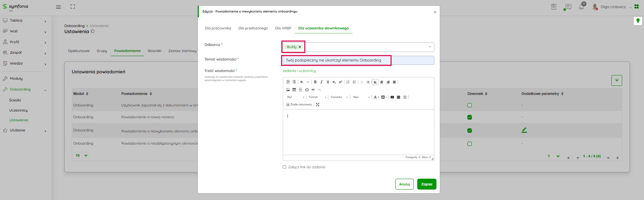Switch to the 'Dla pracownika' tab
This screenshot has width=644, height=200.
[x=218, y=28]
